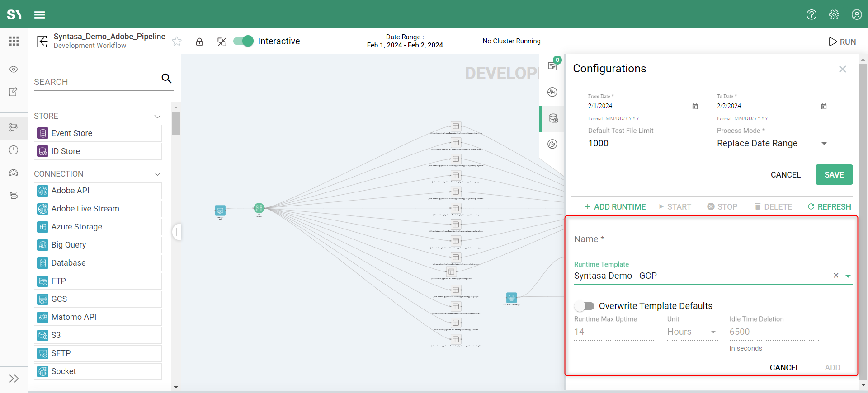
Task: Click the runtime Name input field
Action: coord(712,239)
